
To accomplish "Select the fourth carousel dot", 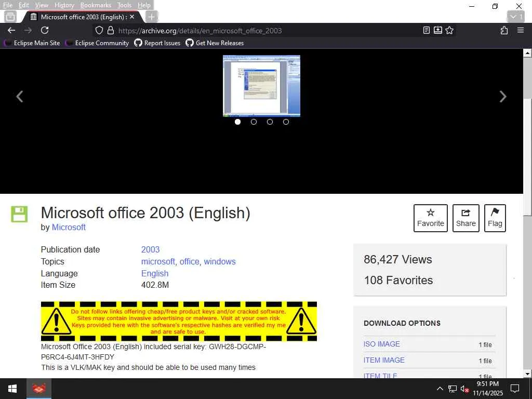I will (x=286, y=122).
